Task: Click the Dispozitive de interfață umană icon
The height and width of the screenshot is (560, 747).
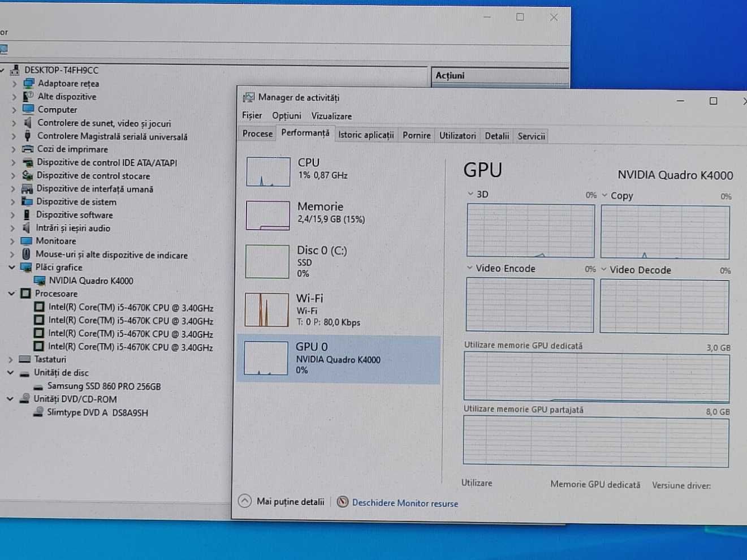Action: [27, 189]
